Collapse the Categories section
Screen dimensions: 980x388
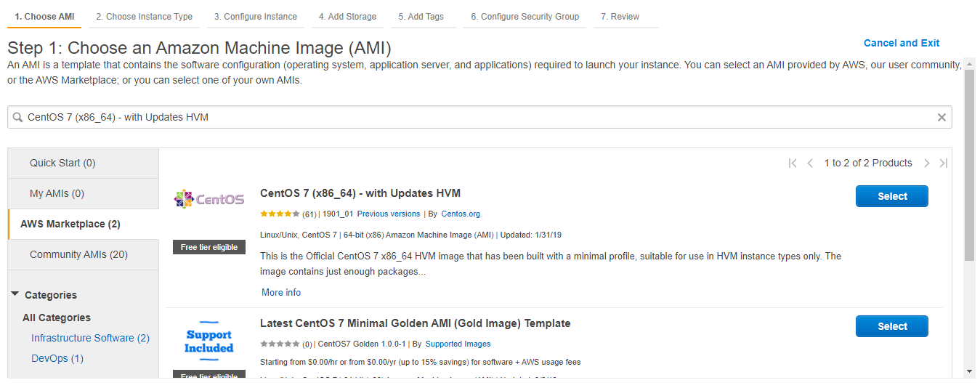click(x=15, y=294)
